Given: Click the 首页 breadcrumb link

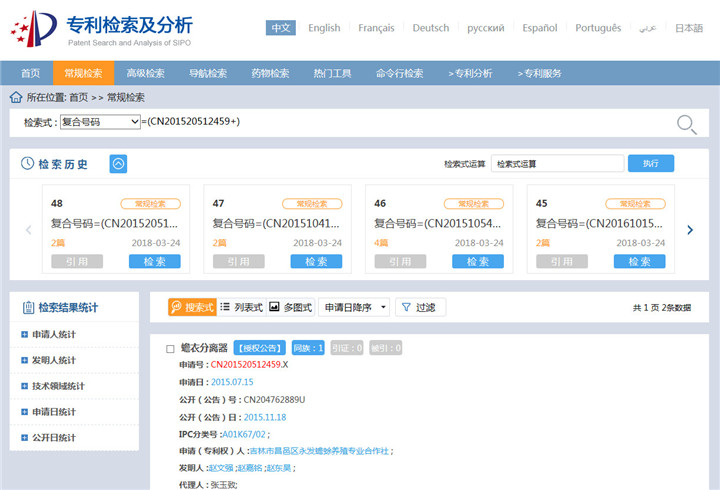Looking at the screenshot, I should (79, 97).
